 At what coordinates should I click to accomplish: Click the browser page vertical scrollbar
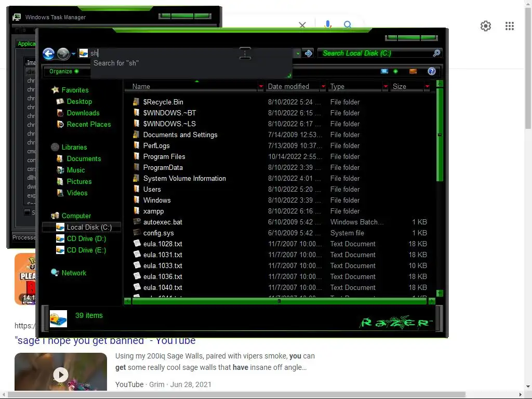528,68
